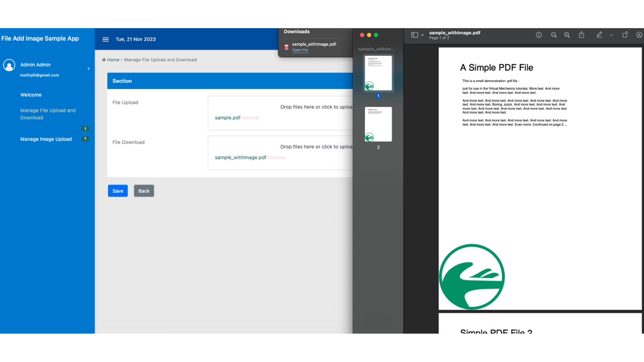Expand the Admin Admin profile chevron

(x=89, y=69)
